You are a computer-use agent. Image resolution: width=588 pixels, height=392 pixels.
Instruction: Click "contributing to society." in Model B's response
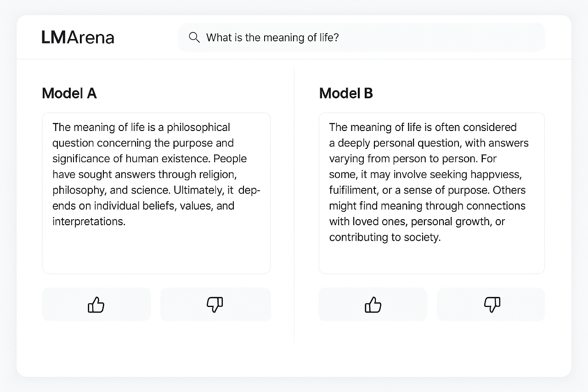[x=384, y=238]
